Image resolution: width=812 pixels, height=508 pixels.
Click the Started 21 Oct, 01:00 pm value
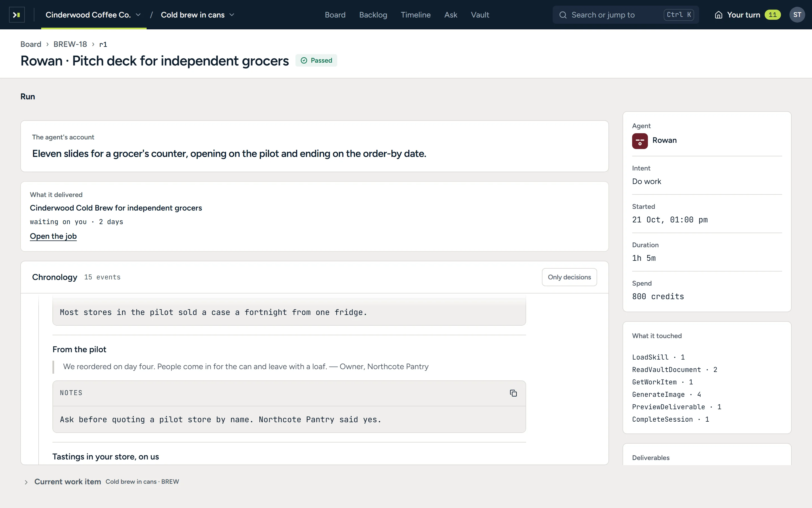670,220
